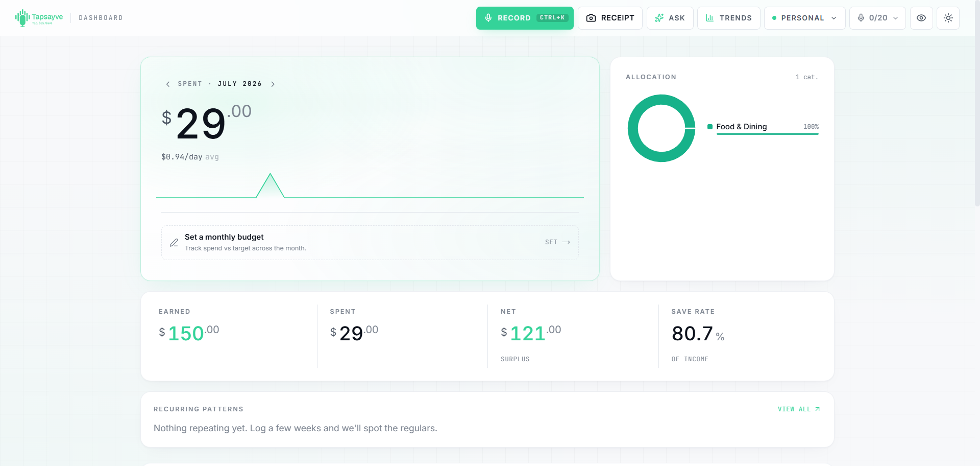Open the Personal workspace dropdown
This screenshot has height=466, width=980.
coord(804,18)
